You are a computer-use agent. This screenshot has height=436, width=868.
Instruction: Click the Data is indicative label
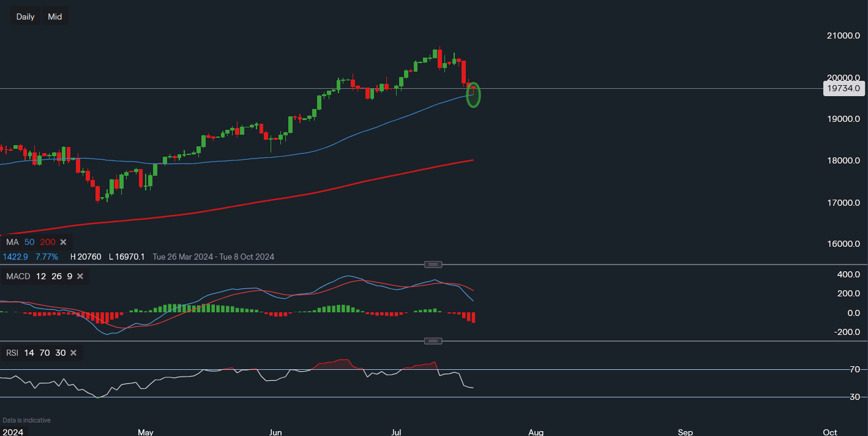pos(26,420)
